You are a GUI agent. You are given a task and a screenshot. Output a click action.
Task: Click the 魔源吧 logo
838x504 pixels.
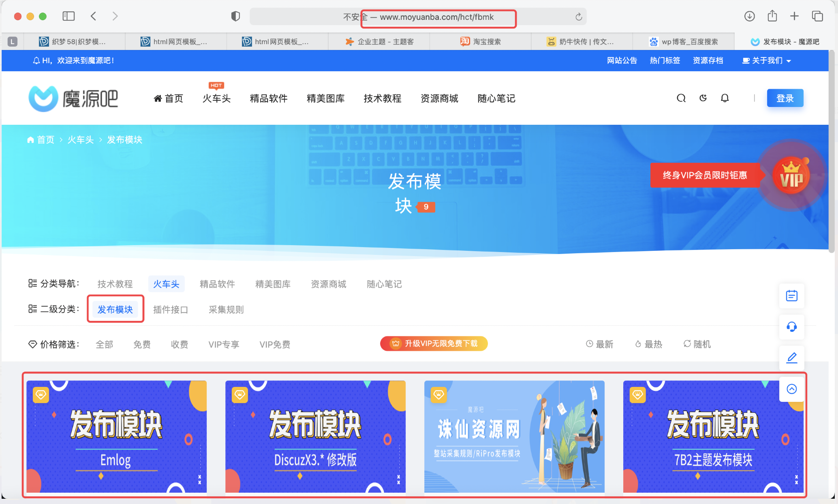pos(73,98)
